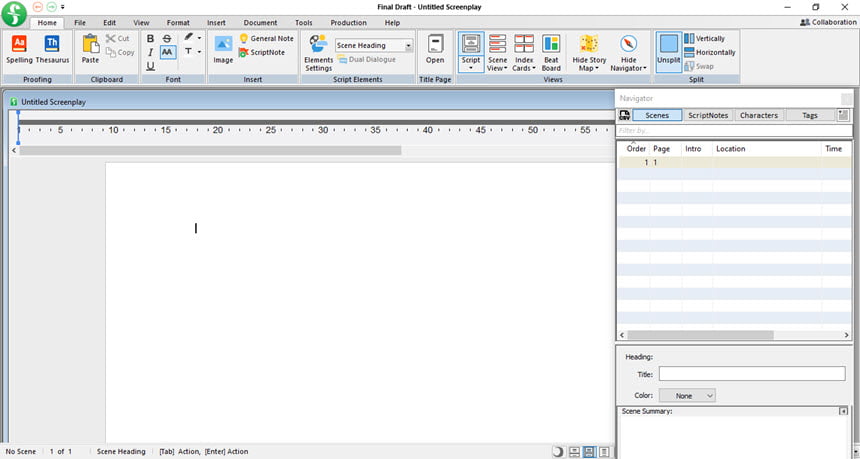Open the Production menu
This screenshot has width=860, height=459.
tap(349, 23)
